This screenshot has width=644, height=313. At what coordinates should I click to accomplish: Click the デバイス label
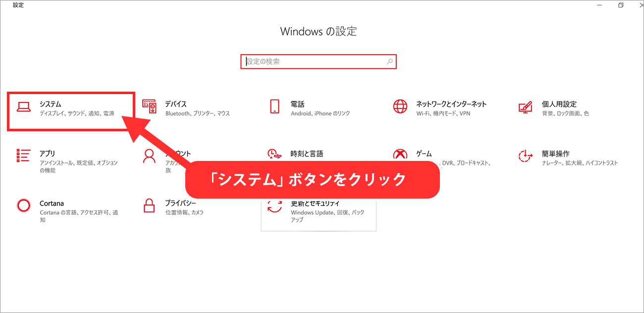click(x=176, y=104)
